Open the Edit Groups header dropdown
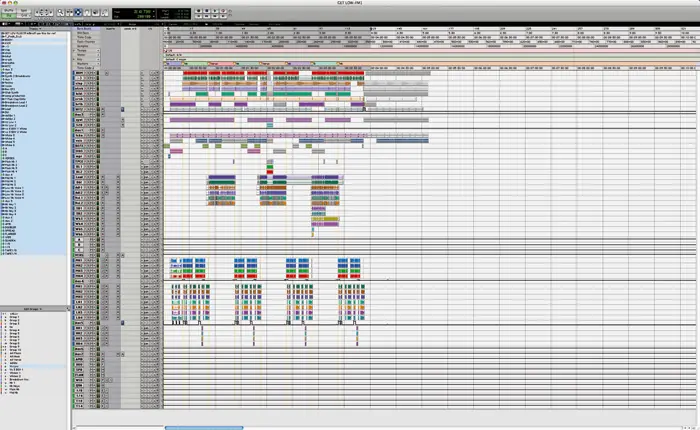This screenshot has height=430, width=700. coord(33,309)
